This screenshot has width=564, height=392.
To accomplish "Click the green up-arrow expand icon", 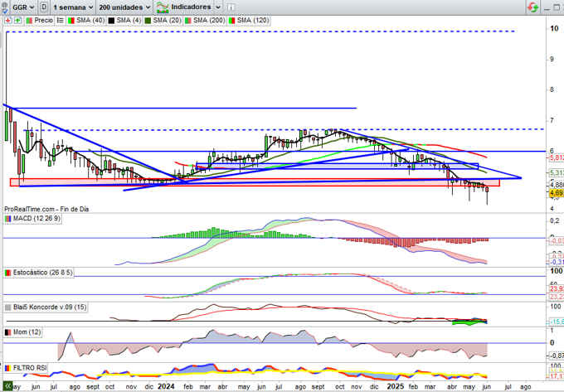I will coord(17,21).
